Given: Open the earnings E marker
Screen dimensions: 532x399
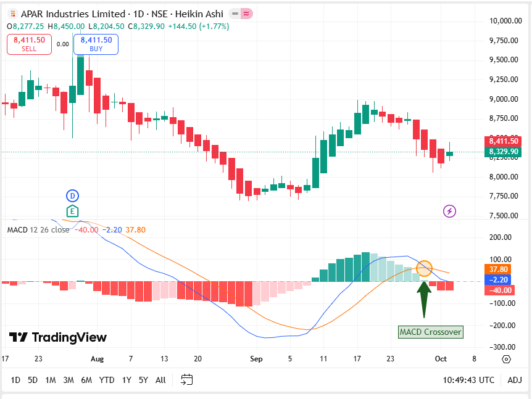Looking at the screenshot, I should [x=72, y=211].
